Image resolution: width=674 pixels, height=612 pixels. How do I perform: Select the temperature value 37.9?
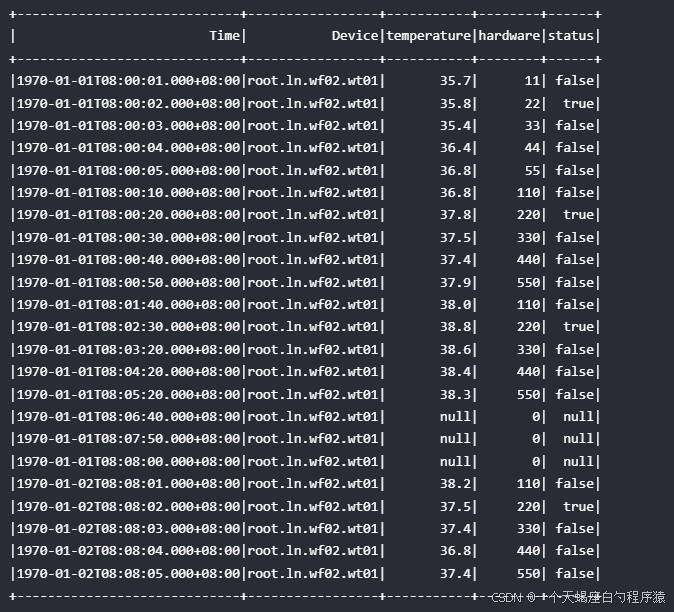[456, 282]
